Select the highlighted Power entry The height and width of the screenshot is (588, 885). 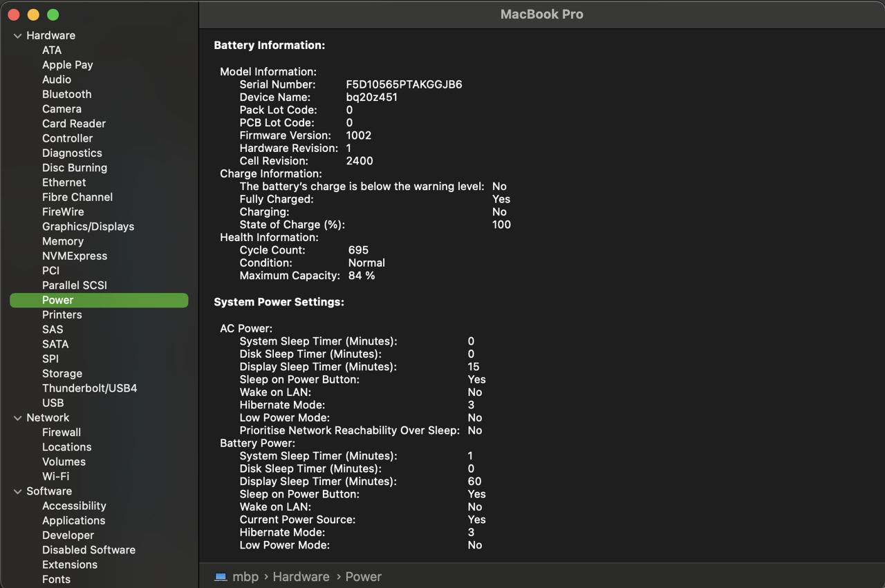pos(99,300)
